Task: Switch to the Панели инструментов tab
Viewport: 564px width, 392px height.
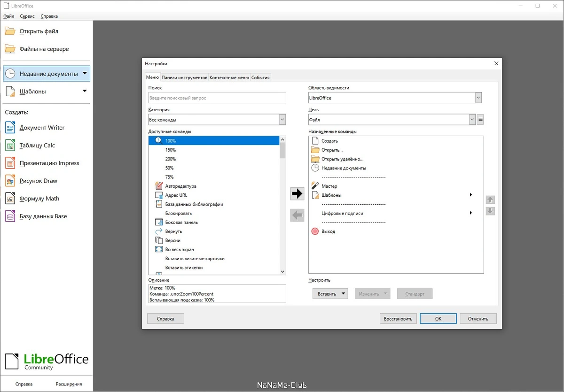Action: (184, 77)
